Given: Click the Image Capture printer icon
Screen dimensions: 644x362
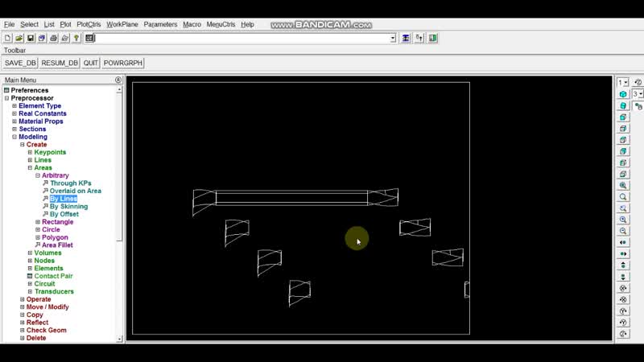Looking at the screenshot, I should 53,38.
